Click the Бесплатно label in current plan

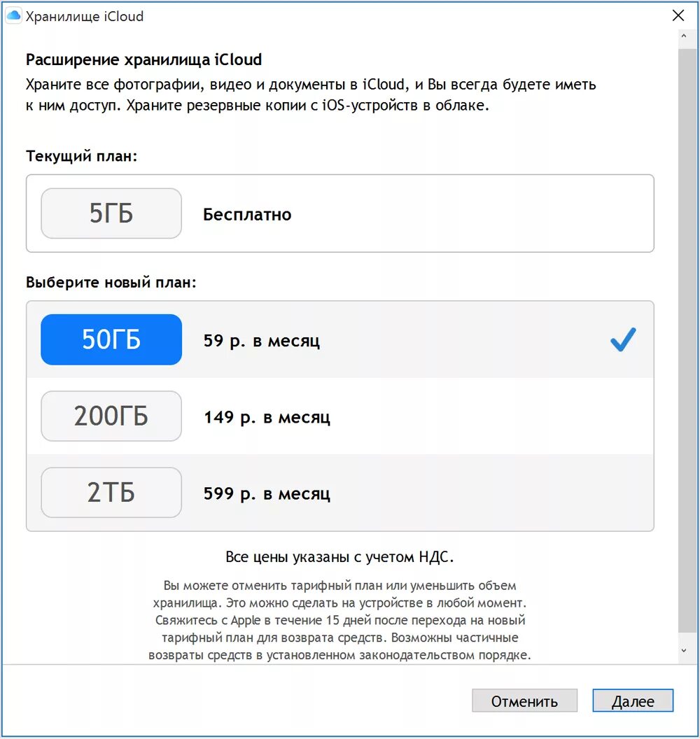246,215
